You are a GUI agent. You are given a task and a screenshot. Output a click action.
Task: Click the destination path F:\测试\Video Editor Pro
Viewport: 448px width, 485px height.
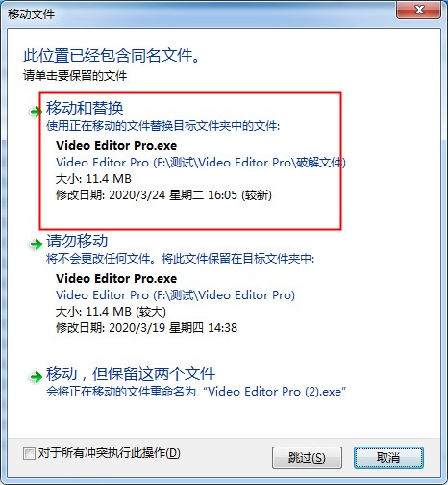click(x=175, y=295)
